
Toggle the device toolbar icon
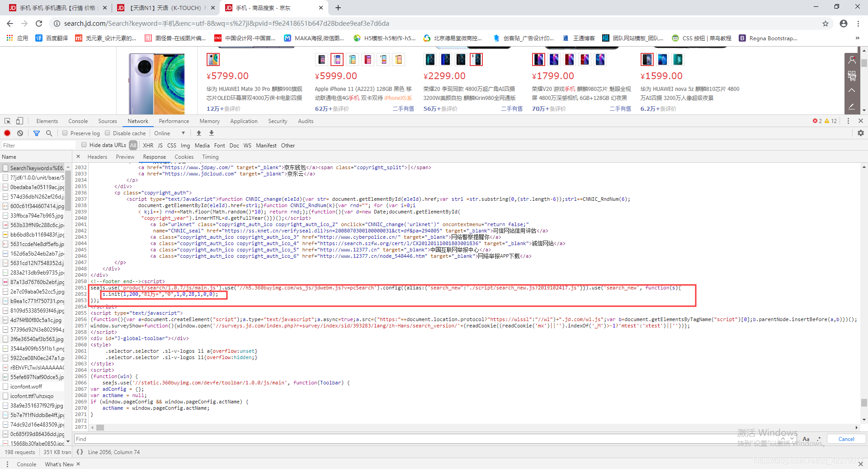pos(19,121)
